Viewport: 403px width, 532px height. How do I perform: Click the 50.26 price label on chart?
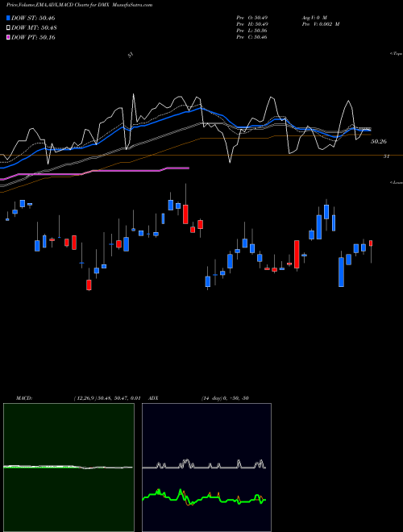tap(379, 142)
